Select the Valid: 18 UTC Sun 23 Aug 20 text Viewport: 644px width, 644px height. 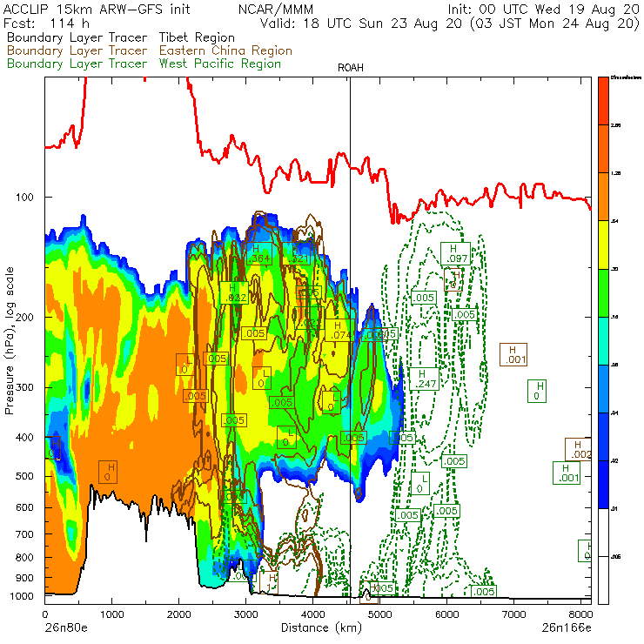(361, 23)
